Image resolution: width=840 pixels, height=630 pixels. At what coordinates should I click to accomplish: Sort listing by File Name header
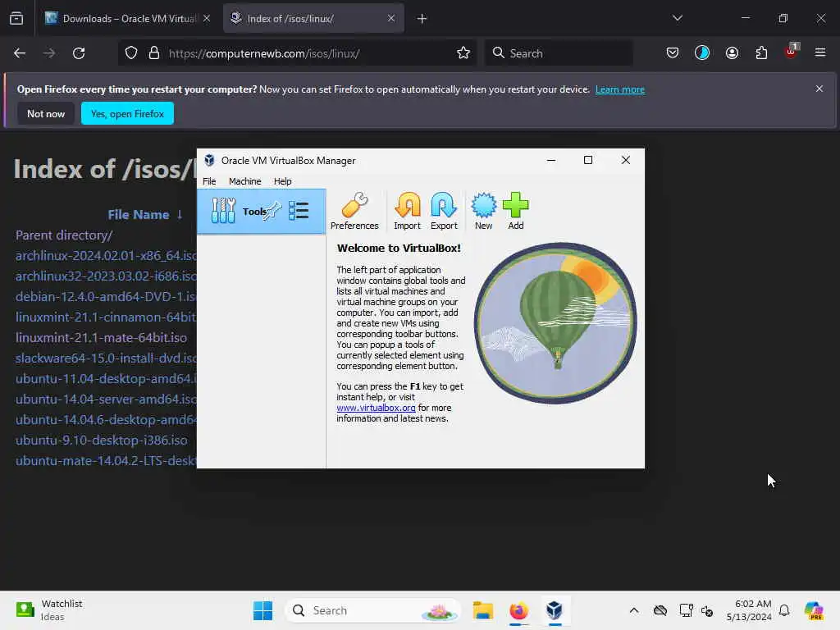coord(138,215)
